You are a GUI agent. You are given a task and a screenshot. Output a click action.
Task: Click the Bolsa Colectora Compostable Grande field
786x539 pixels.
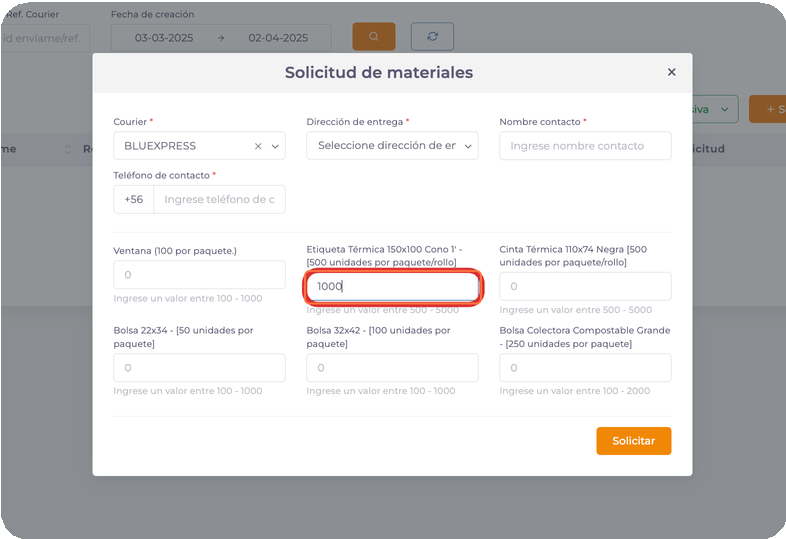(x=585, y=368)
